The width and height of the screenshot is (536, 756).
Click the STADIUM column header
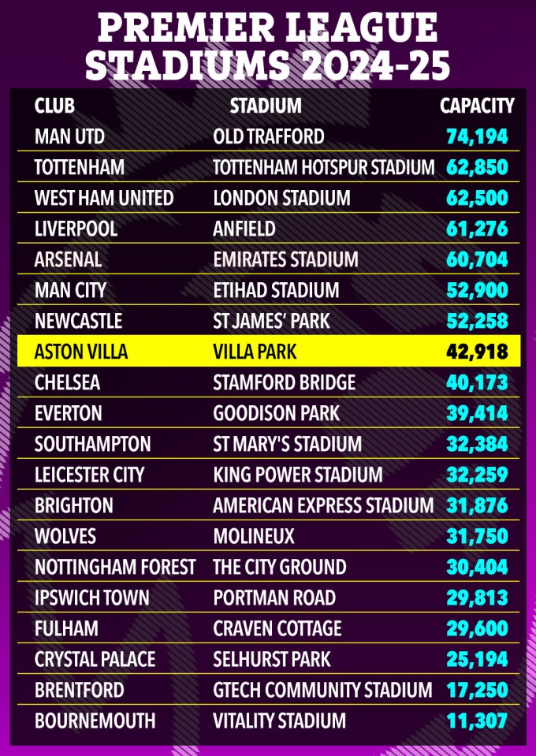point(266,106)
